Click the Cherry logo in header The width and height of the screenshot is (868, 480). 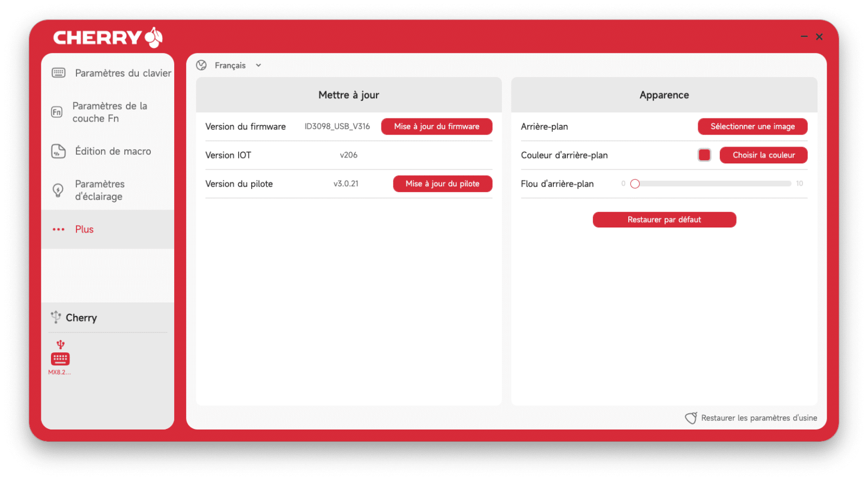point(107,37)
